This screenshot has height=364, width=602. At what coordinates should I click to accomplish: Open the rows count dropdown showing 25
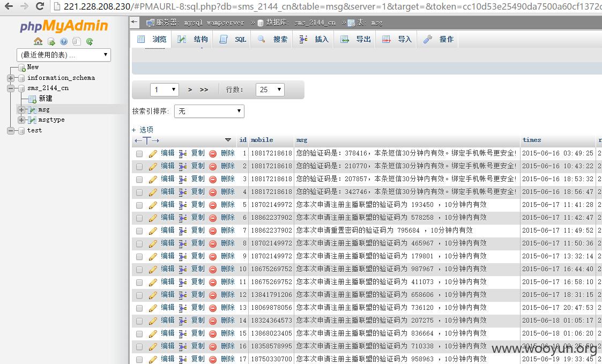click(270, 90)
